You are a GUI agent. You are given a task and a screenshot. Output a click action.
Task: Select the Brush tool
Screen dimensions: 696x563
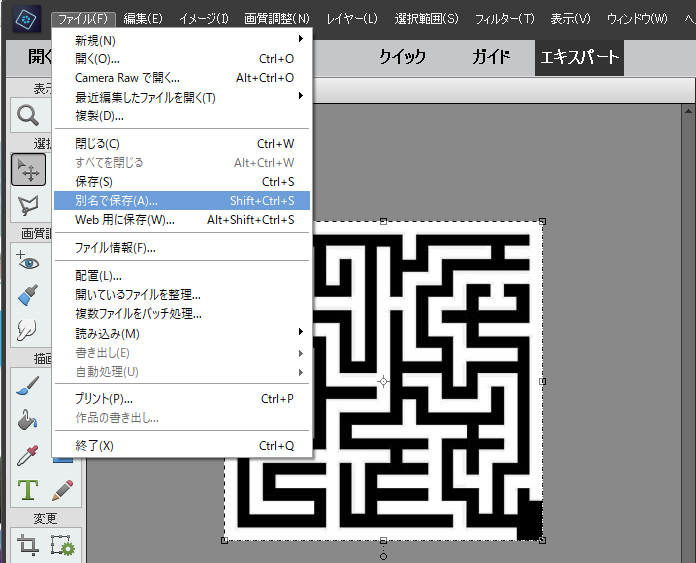click(x=28, y=387)
